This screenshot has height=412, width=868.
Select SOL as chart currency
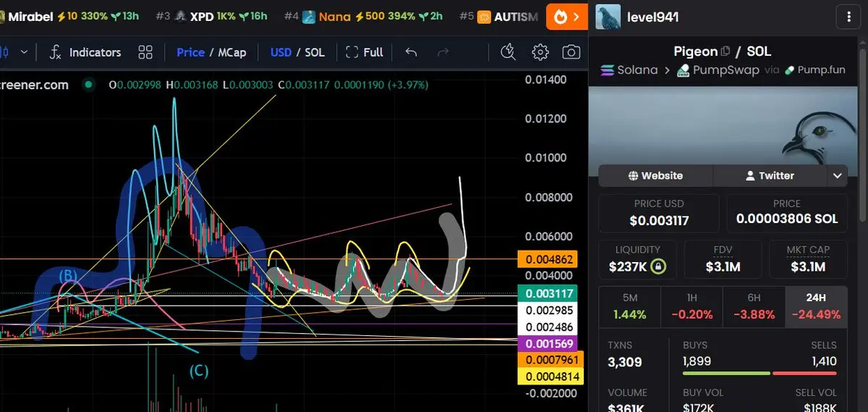(315, 52)
